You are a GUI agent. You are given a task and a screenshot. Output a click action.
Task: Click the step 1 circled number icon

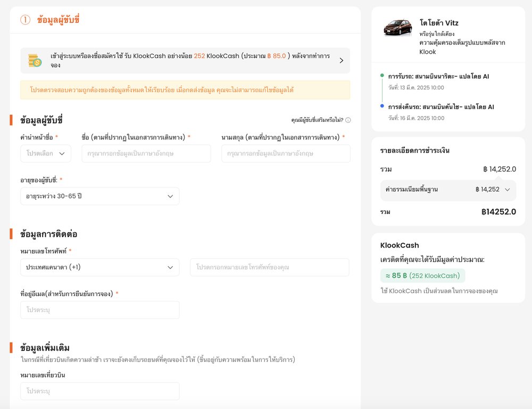point(26,20)
